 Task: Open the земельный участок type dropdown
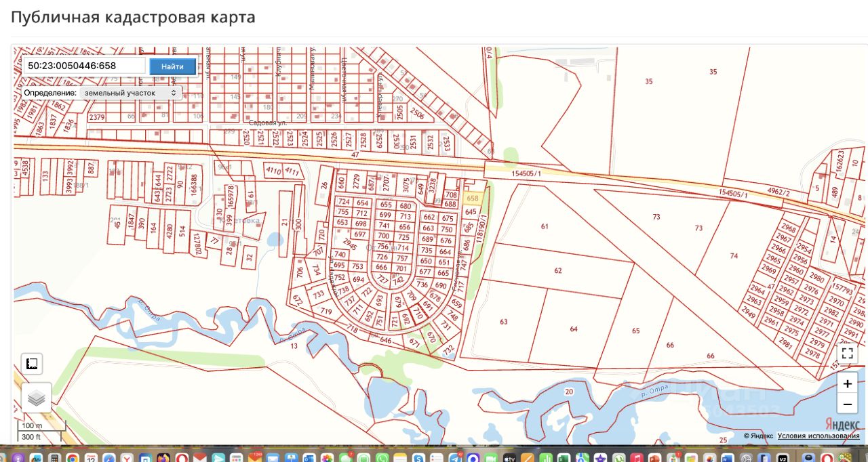click(130, 93)
